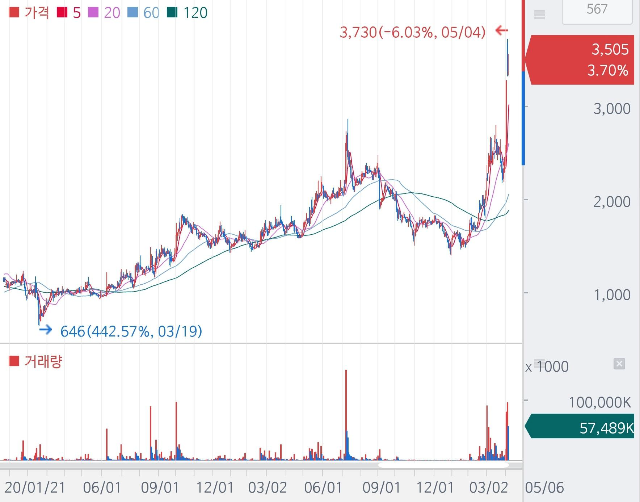640x502 pixels.
Task: Click the volume value tag 57,489K
Action: pyautogui.click(x=580, y=426)
